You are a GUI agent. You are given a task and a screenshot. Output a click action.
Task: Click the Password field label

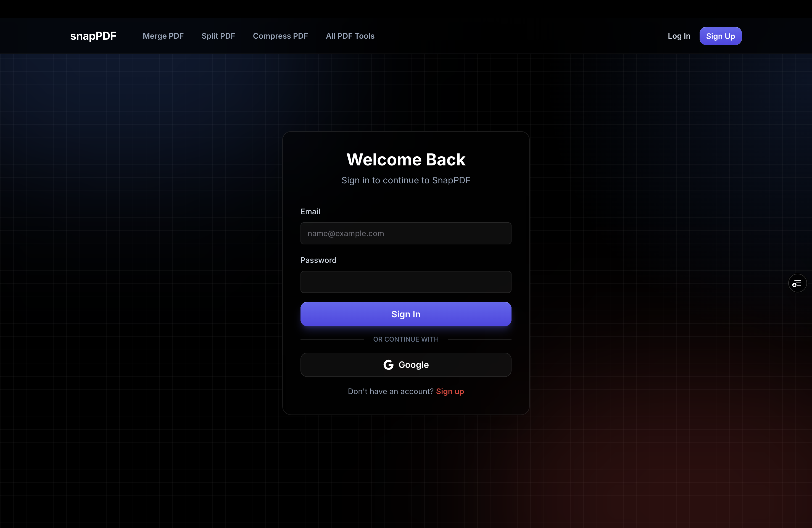(x=318, y=260)
